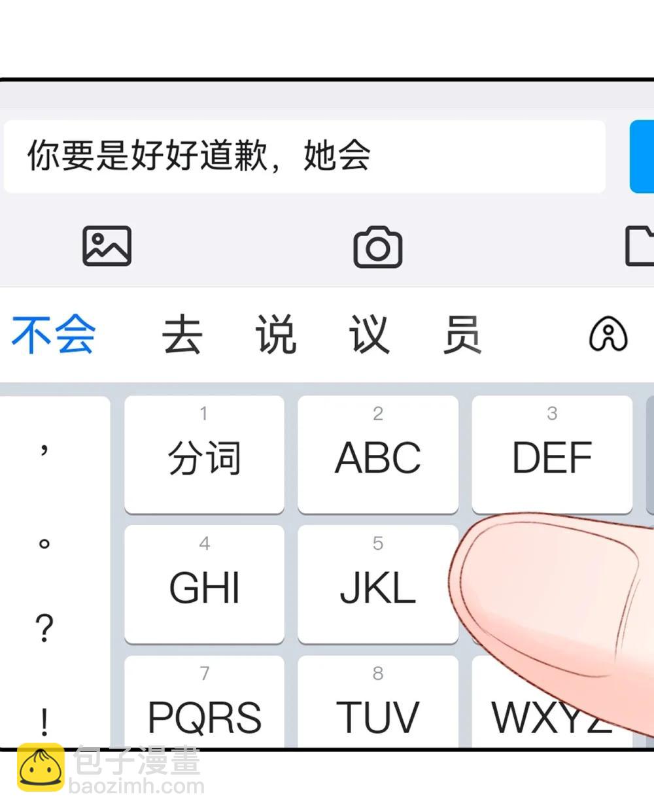This screenshot has width=654, height=812.
Task: Tap the blue send button
Action: pyautogui.click(x=642, y=156)
